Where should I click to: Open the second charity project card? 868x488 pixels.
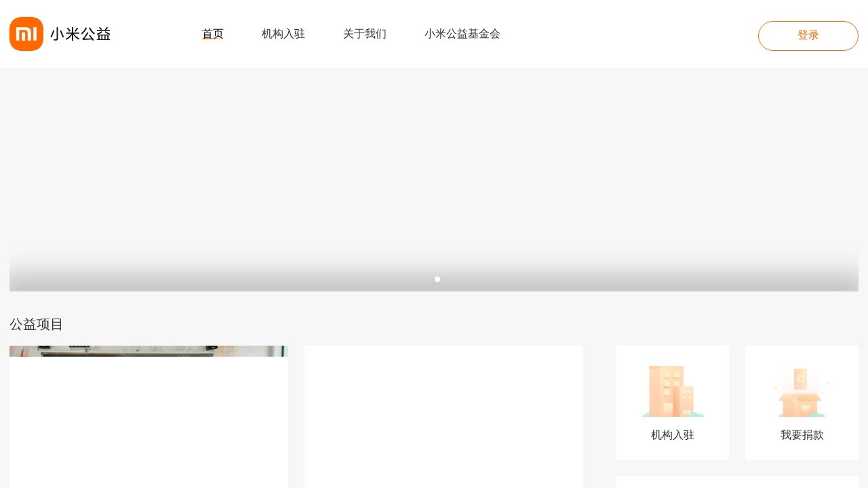click(443, 415)
